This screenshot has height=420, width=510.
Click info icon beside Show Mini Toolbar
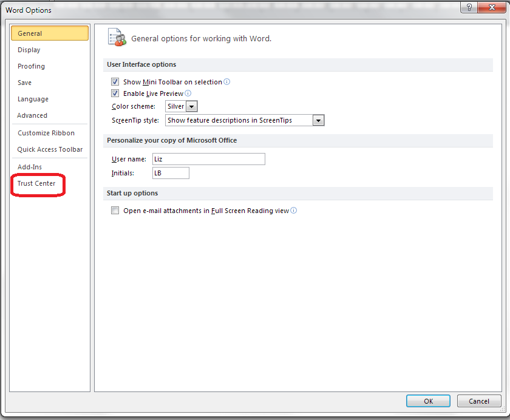pos(227,82)
